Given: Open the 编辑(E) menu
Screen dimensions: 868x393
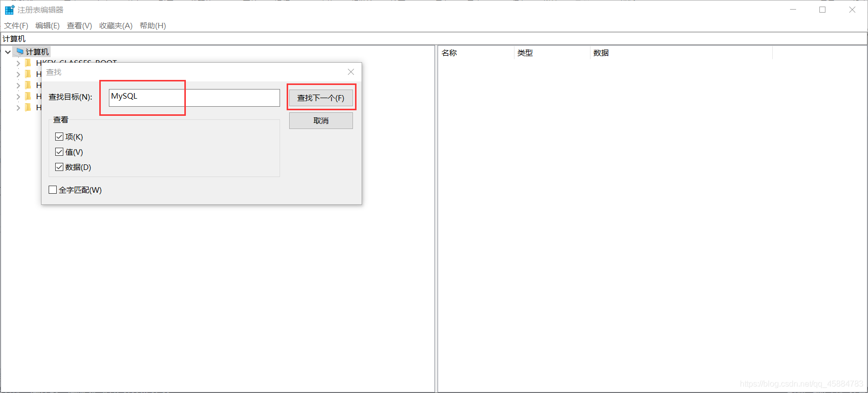Looking at the screenshot, I should pyautogui.click(x=48, y=25).
